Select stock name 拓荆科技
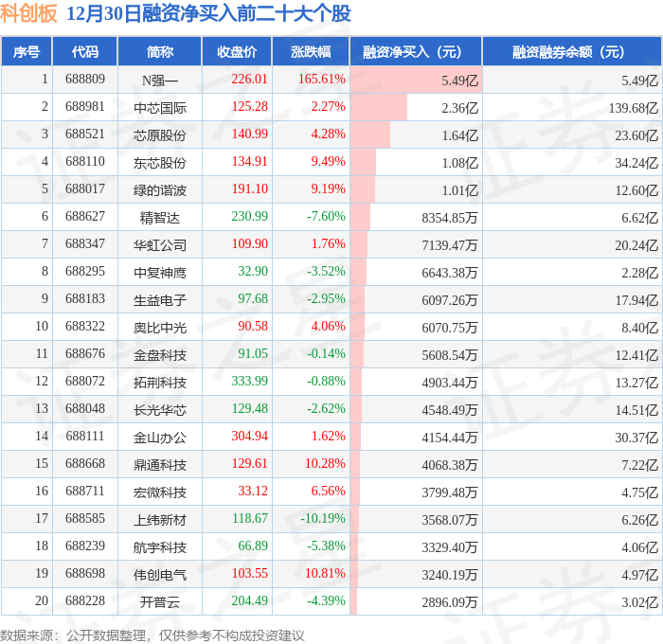Screen dimensions: 663x644 (160, 383)
